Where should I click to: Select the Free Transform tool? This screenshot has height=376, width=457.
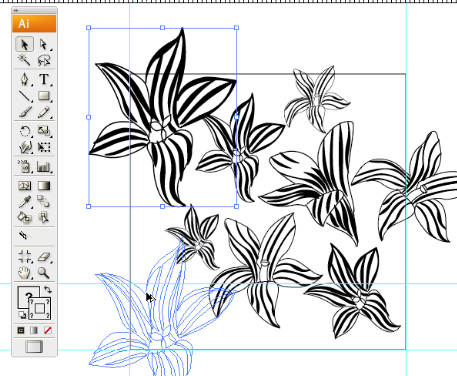pyautogui.click(x=44, y=147)
